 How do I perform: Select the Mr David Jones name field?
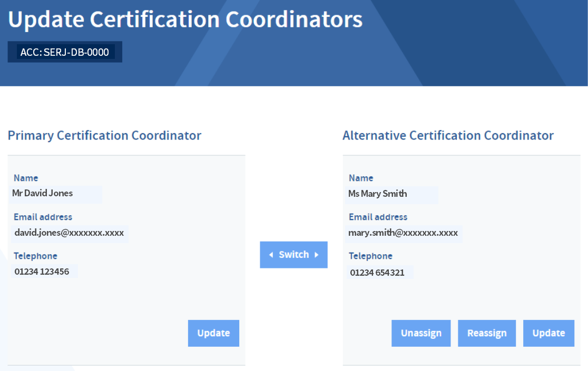(55, 194)
